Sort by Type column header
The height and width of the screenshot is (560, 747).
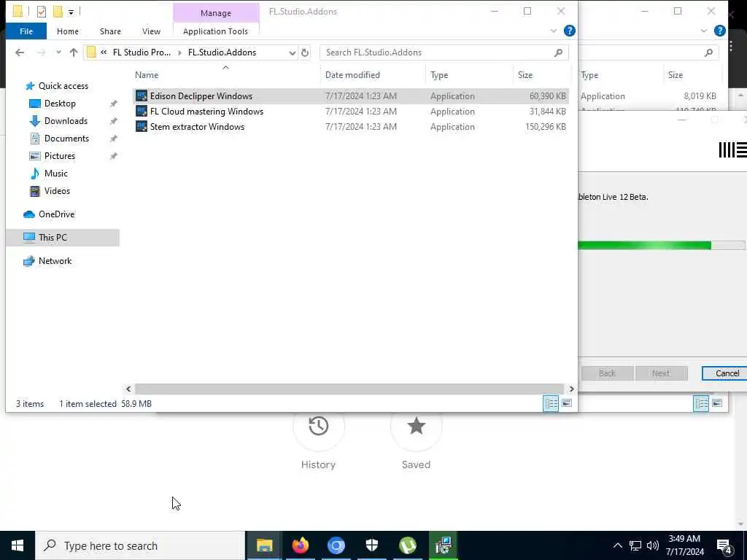439,75
